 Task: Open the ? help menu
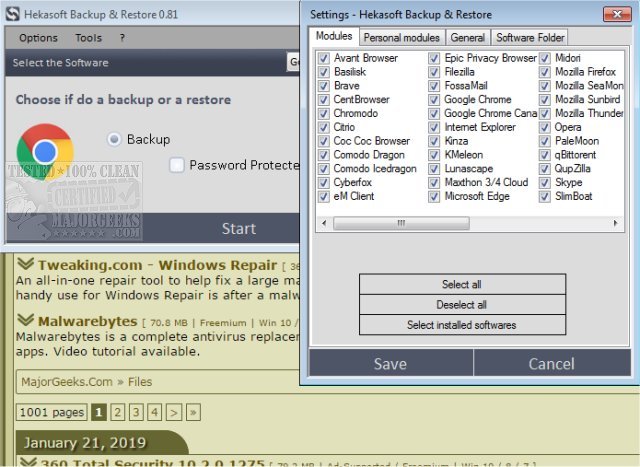pos(122,38)
